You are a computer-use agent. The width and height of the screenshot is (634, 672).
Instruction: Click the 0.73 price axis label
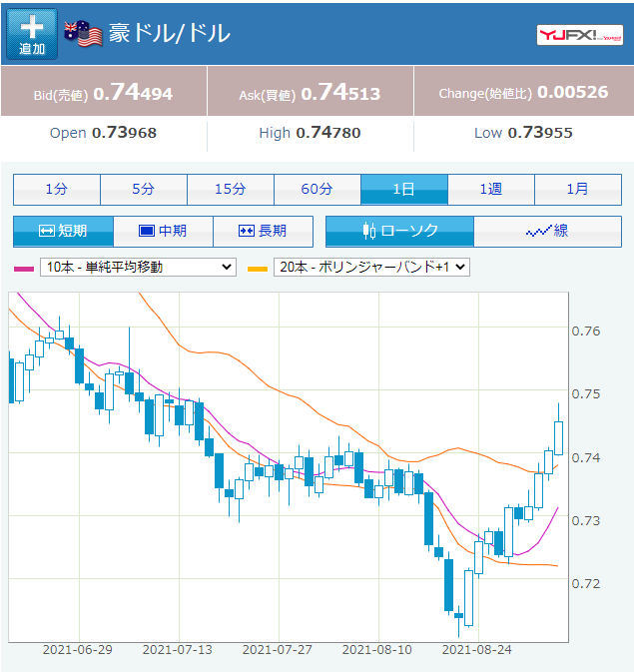coord(586,521)
